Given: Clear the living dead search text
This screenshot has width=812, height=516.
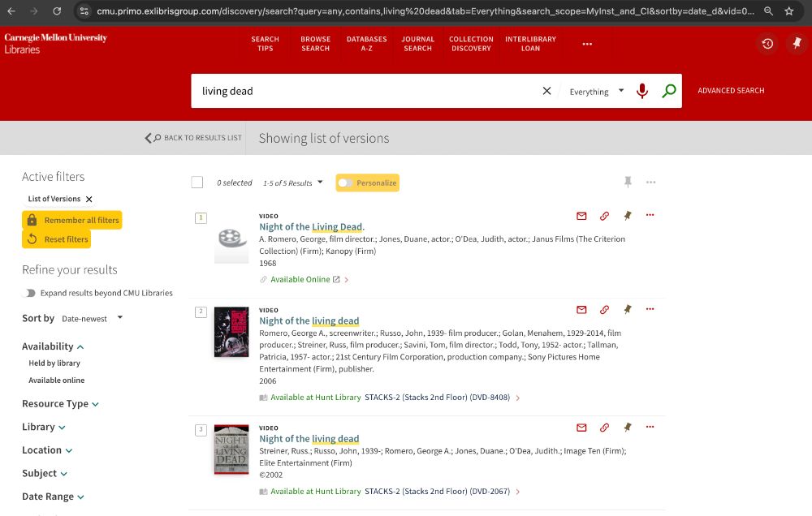Looking at the screenshot, I should pyautogui.click(x=546, y=91).
